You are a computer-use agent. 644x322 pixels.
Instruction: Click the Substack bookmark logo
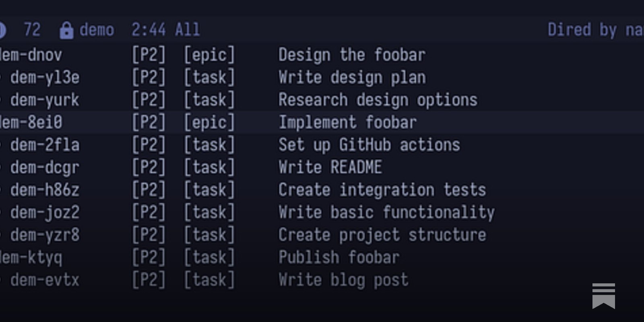tap(603, 296)
